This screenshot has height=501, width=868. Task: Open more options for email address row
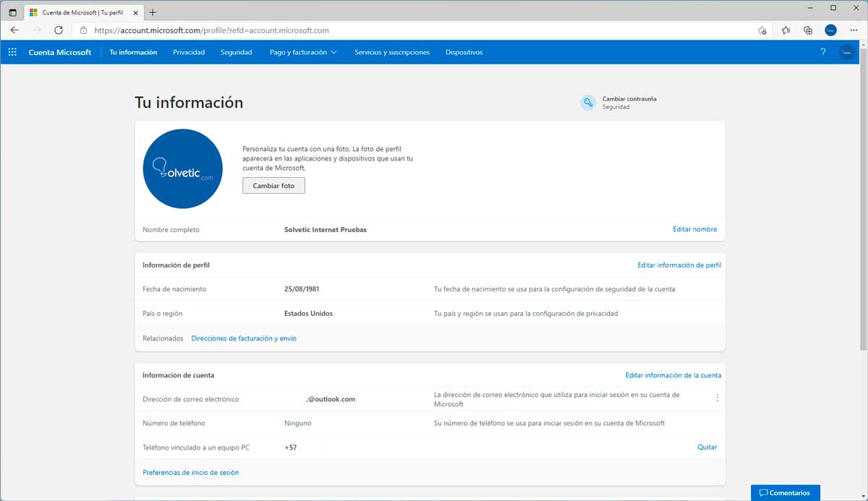pos(717,398)
